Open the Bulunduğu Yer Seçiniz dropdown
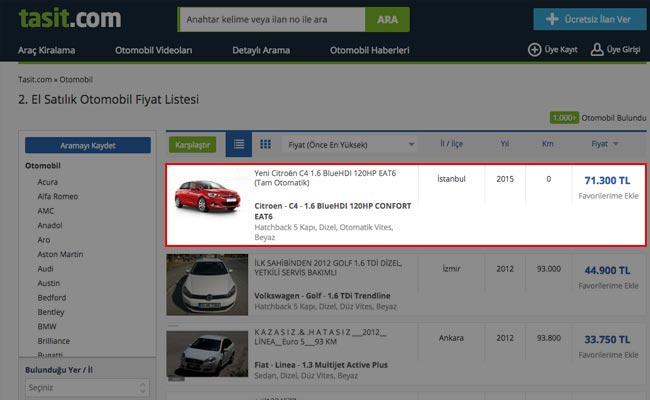 [x=87, y=388]
